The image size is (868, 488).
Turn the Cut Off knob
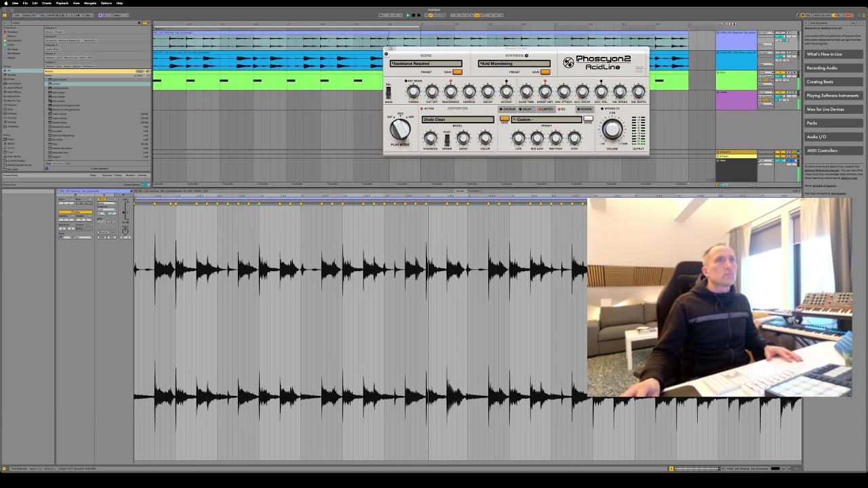pyautogui.click(x=432, y=91)
